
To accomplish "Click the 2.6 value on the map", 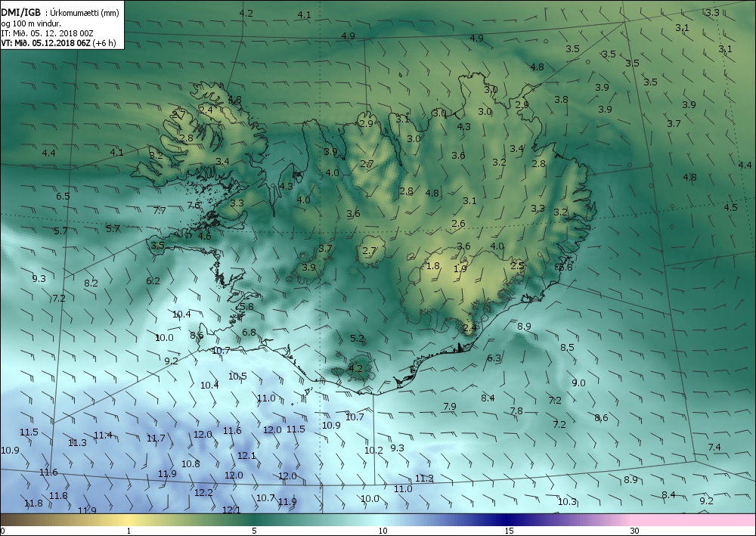I will point(459,223).
